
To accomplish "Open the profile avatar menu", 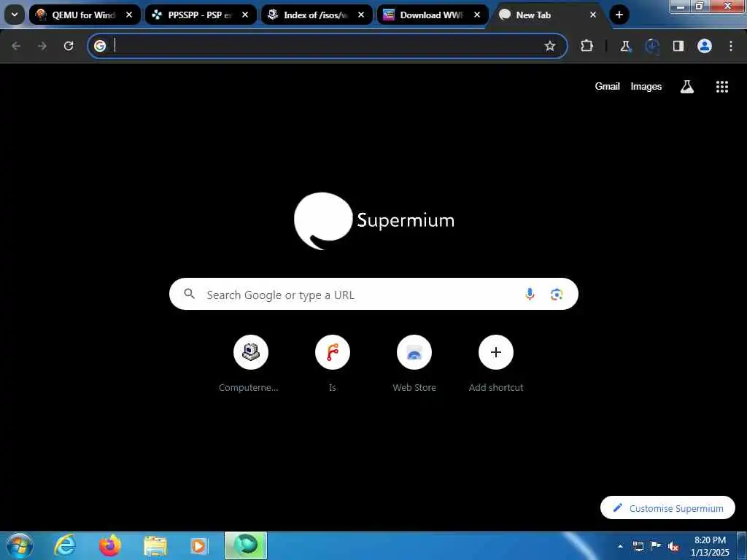I will 705,46.
